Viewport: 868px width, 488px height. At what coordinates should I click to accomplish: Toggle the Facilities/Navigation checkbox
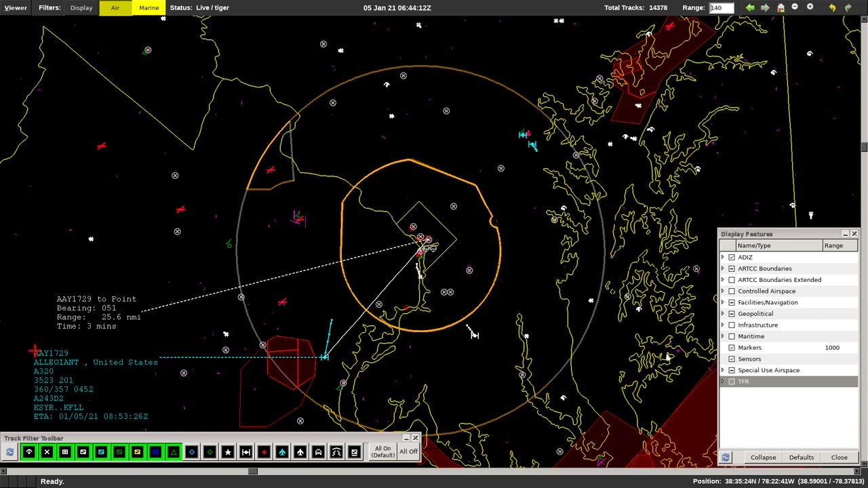(732, 302)
